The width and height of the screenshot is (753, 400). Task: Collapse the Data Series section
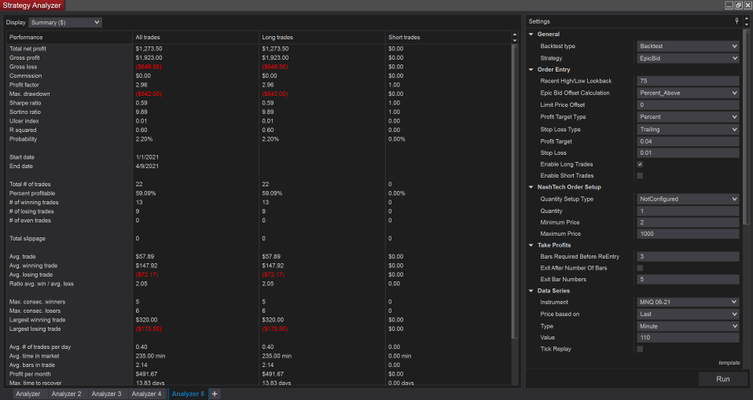click(531, 291)
